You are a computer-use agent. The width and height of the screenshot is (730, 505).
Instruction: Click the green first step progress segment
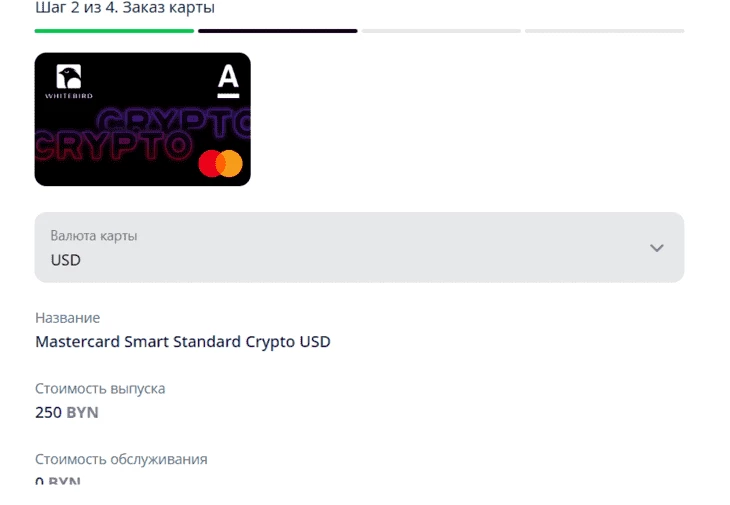[x=114, y=31]
